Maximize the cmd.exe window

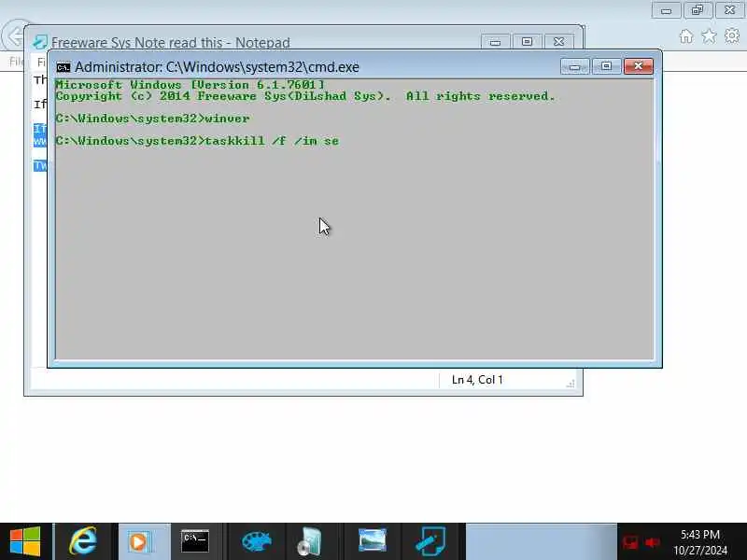(606, 66)
